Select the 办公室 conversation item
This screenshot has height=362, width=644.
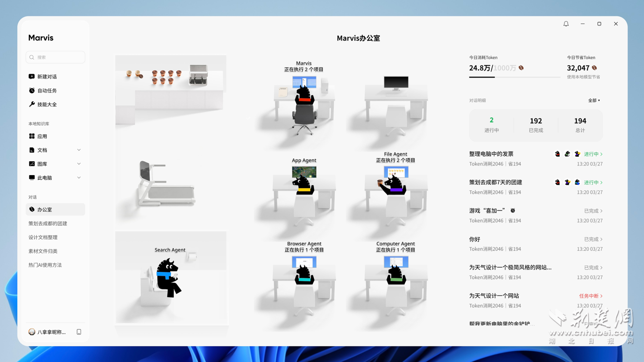[55, 210]
